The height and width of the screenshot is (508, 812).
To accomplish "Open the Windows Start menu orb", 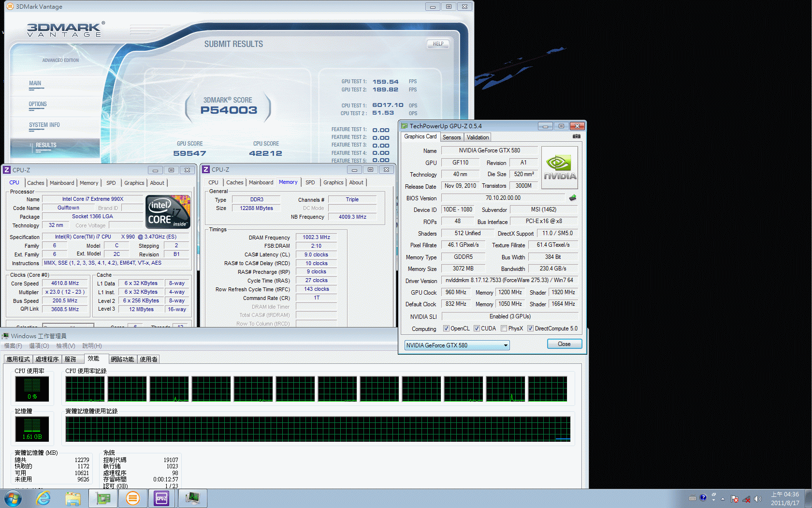I will click(x=13, y=498).
